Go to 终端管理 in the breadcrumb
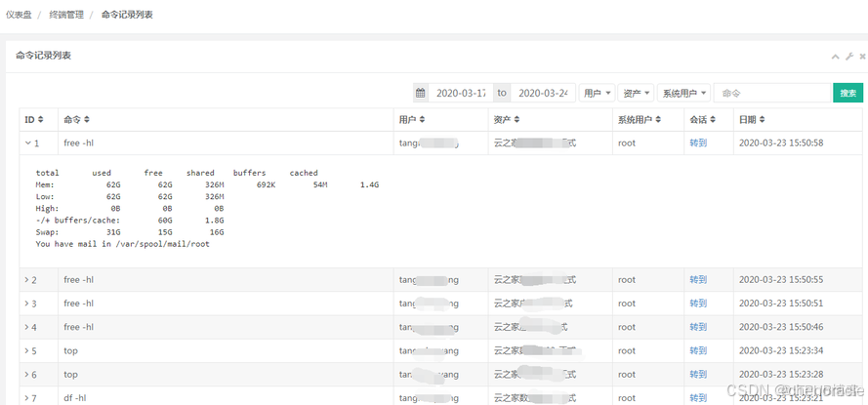The image size is (868, 405). 66,15
